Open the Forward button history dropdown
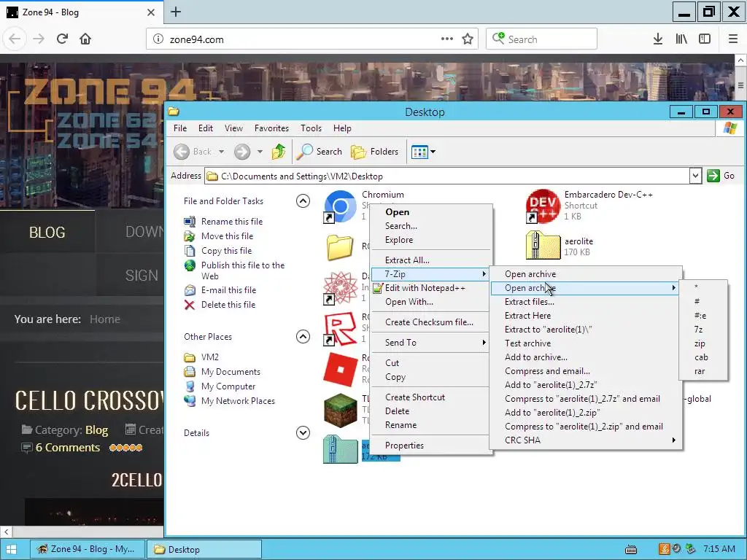Image resolution: width=747 pixels, height=560 pixels. pyautogui.click(x=260, y=152)
